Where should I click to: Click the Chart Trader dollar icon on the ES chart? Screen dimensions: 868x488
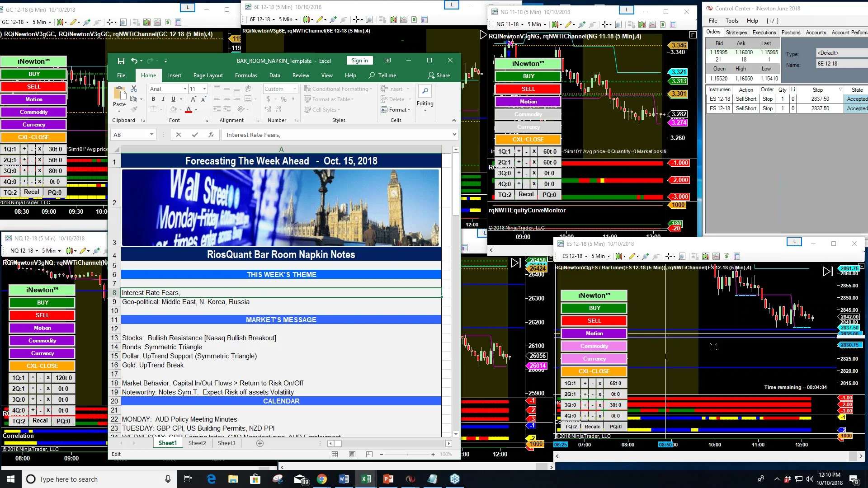pos(726,256)
